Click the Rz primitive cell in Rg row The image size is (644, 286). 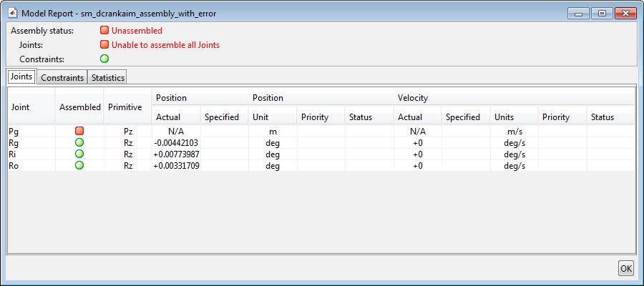pos(128,143)
